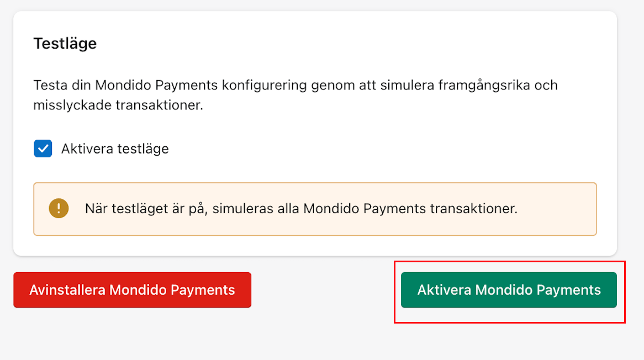Screen dimensions: 644x360
Task: Activate Mondido Payments with the green button
Action: pyautogui.click(x=509, y=290)
